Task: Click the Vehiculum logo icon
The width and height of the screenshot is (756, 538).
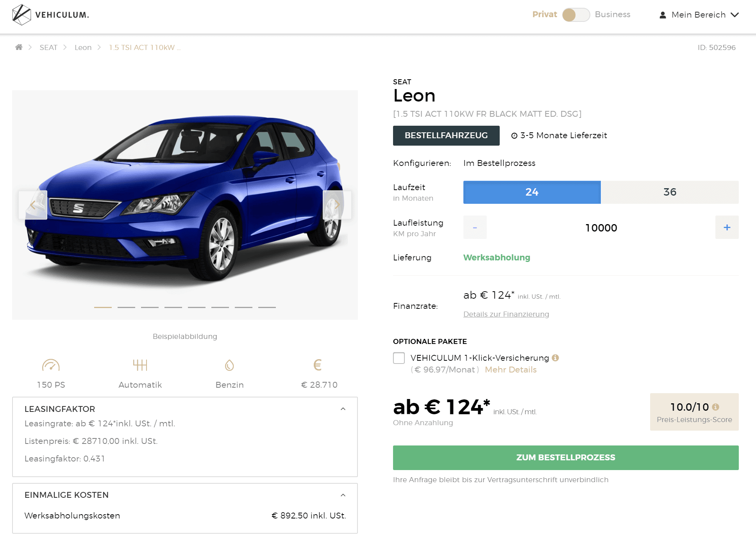Action: 21,15
